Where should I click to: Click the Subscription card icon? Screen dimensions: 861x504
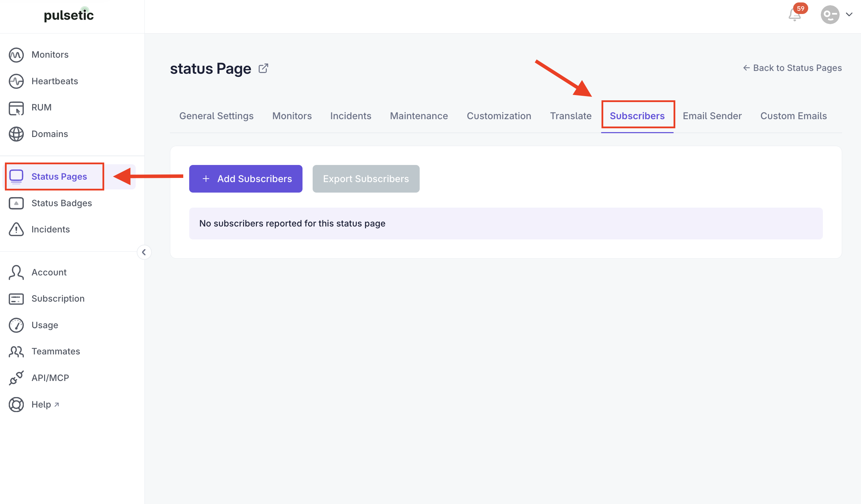pyautogui.click(x=16, y=299)
